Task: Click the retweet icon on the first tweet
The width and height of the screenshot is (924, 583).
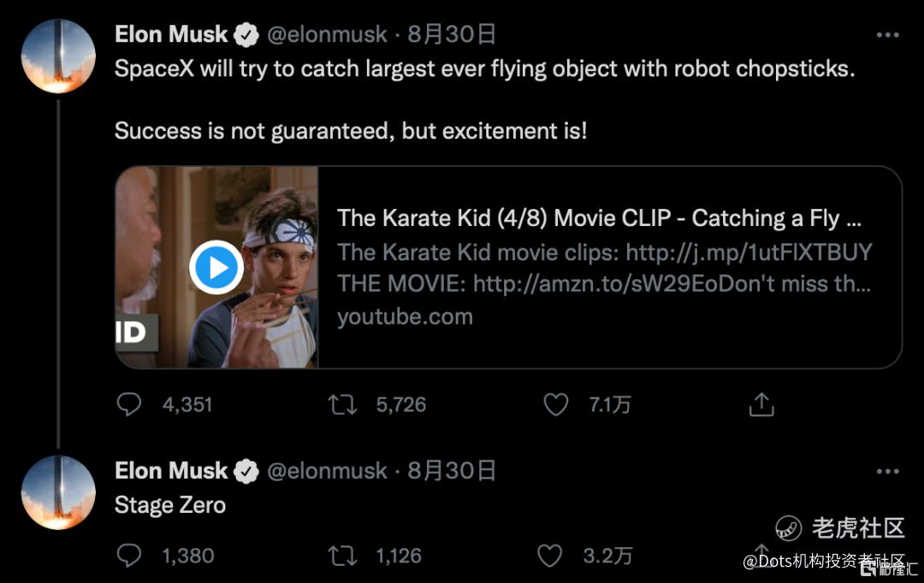Action: pos(343,404)
